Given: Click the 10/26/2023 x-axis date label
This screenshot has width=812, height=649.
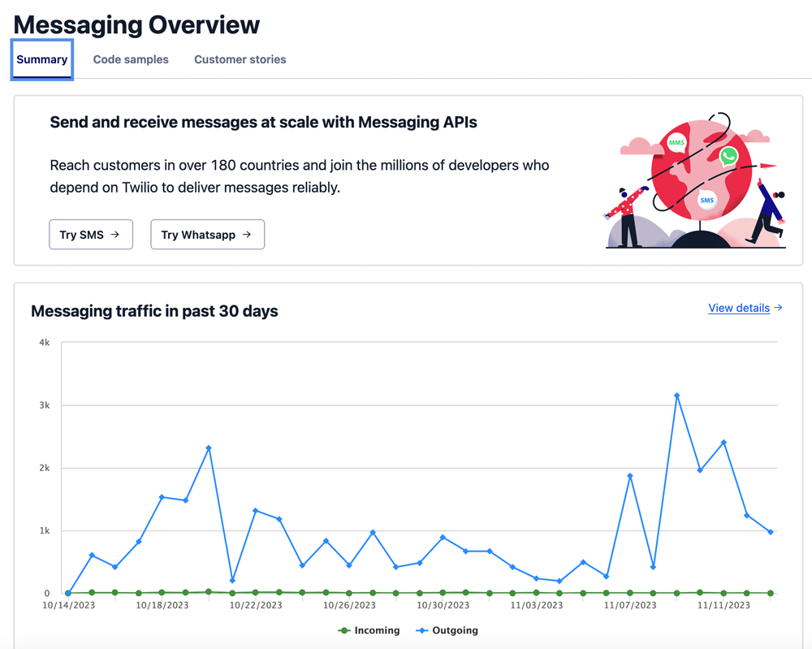Looking at the screenshot, I should 349,605.
